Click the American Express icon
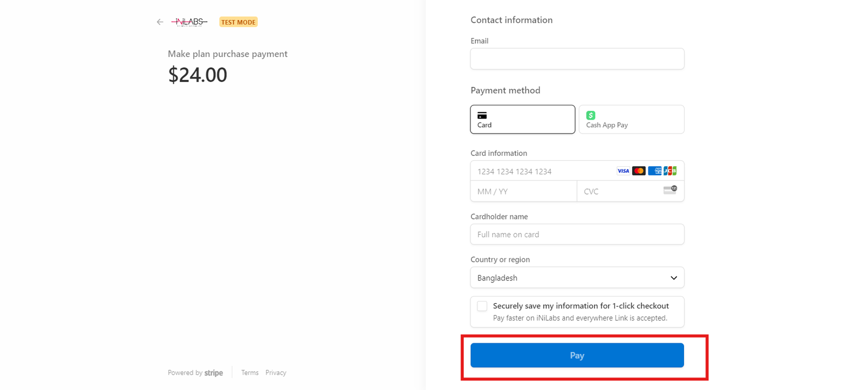Image resolution: width=868 pixels, height=390 pixels. point(654,171)
